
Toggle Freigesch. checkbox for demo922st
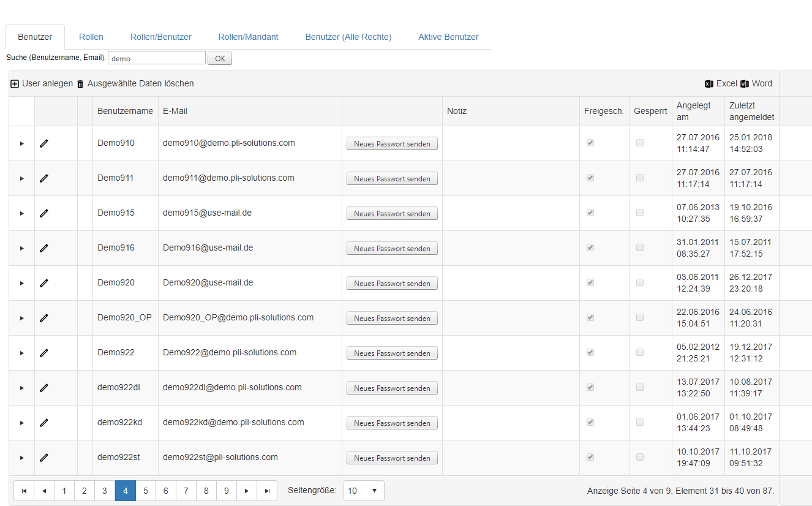click(590, 457)
